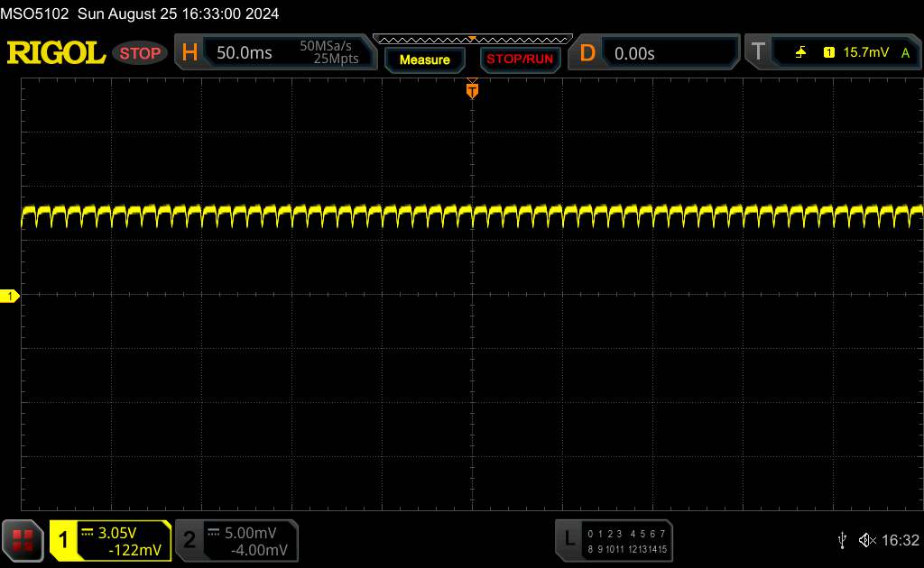Click the orange trigger position T marker
This screenshot has height=568, width=924.
pyautogui.click(x=472, y=90)
